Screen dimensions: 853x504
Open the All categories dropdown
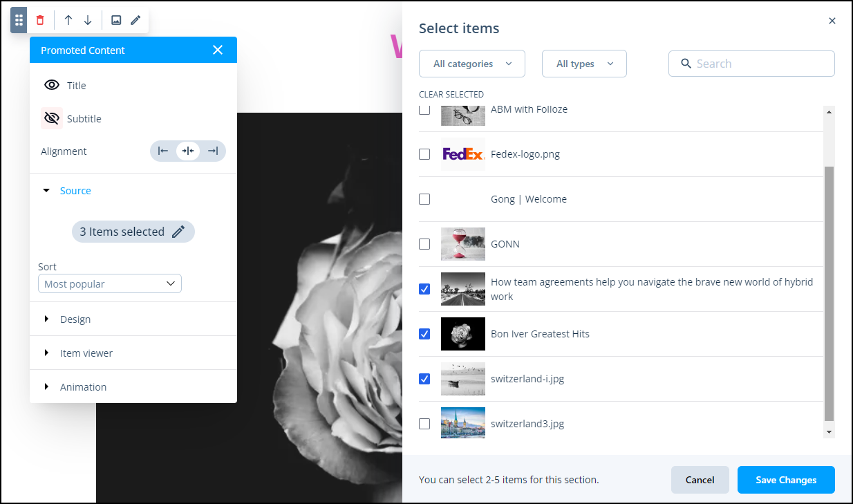472,64
